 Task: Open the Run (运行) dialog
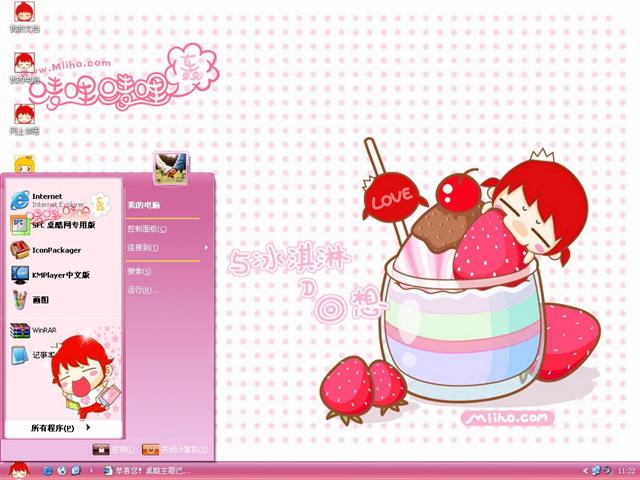pos(143,290)
